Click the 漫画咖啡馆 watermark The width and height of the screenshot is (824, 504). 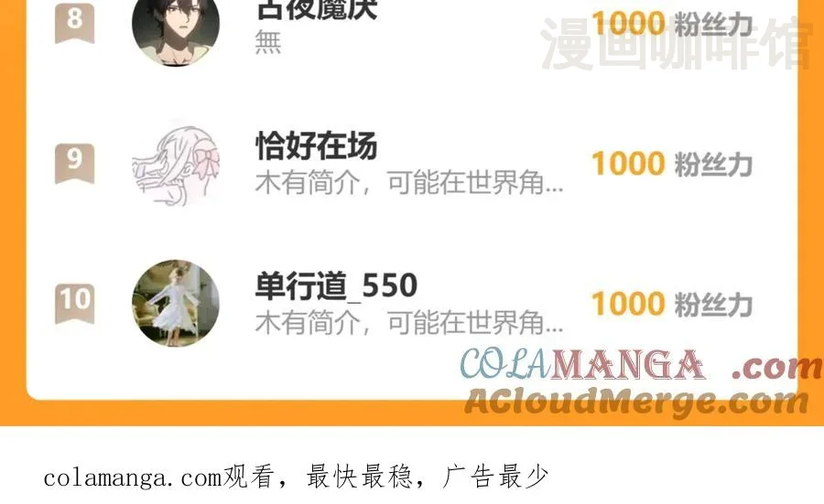point(678,44)
